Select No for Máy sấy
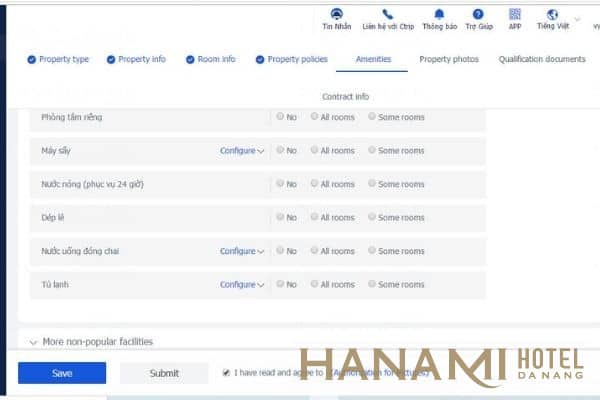Screen dimensions: 600x400 [280, 150]
